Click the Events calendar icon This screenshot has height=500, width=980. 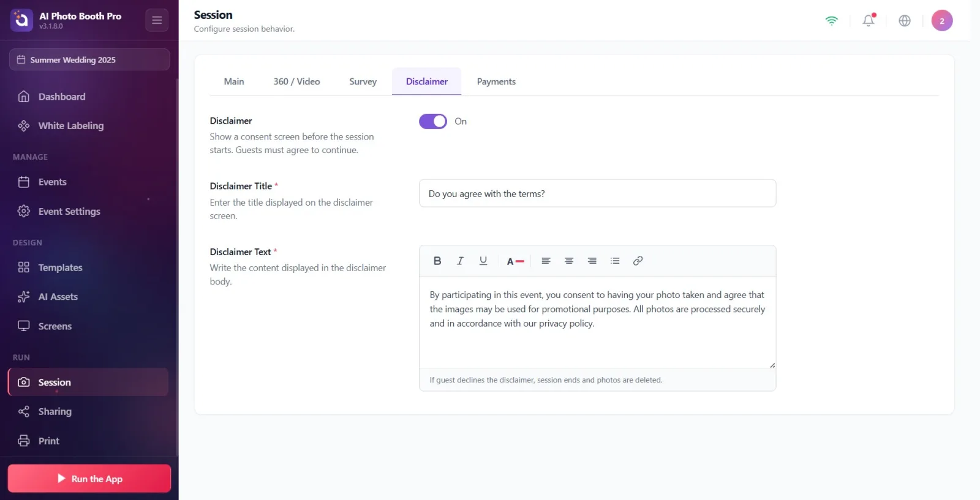point(24,182)
